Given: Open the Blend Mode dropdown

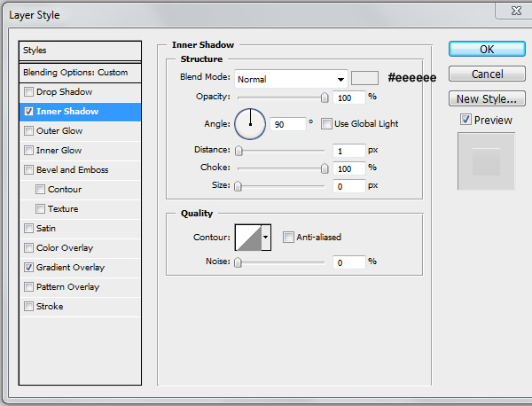Looking at the screenshot, I should [291, 79].
